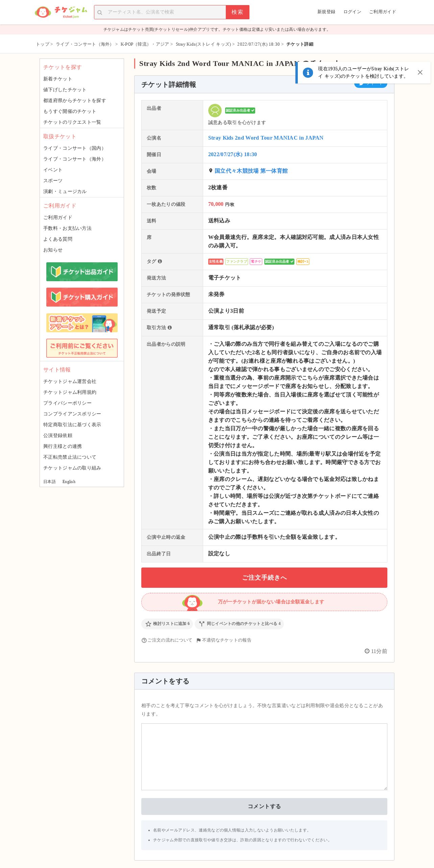Open よくある質問 in sidebar
434x868 pixels.
[58, 239]
